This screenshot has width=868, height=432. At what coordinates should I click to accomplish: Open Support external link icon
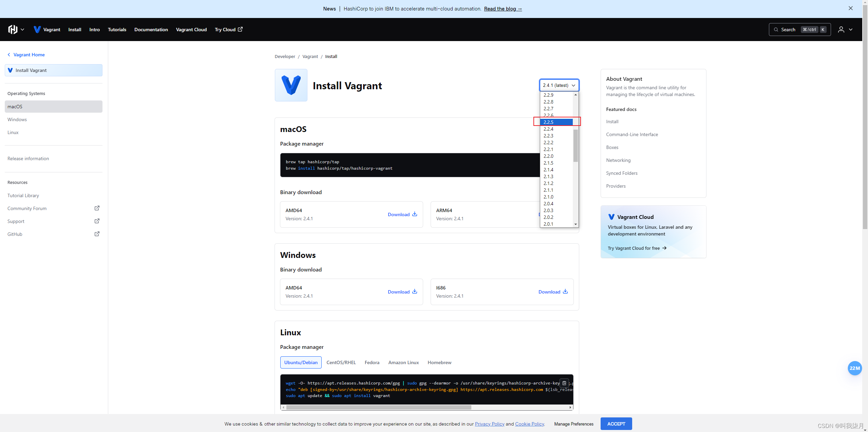(x=97, y=221)
